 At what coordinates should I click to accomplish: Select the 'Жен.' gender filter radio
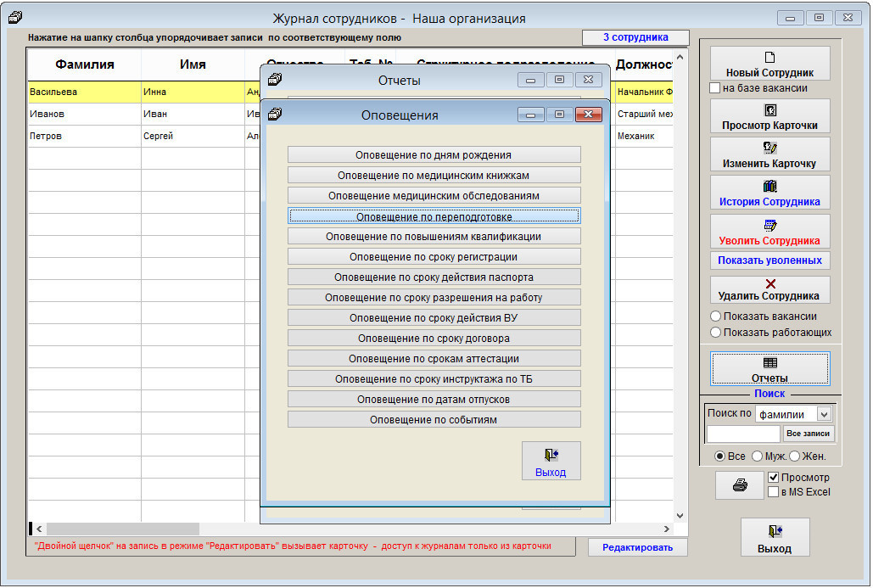[x=795, y=456]
